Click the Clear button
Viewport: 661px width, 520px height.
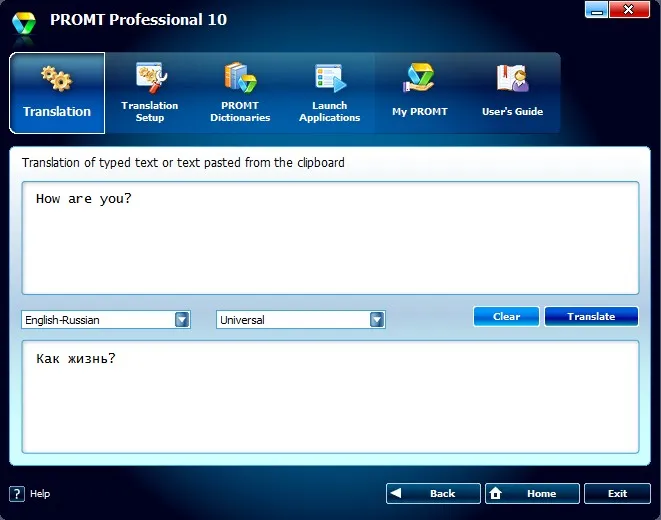506,316
